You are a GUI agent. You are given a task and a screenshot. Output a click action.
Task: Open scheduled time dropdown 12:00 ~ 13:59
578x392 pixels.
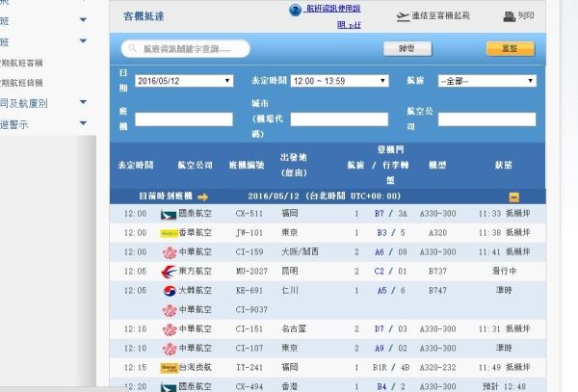pyautogui.click(x=339, y=81)
